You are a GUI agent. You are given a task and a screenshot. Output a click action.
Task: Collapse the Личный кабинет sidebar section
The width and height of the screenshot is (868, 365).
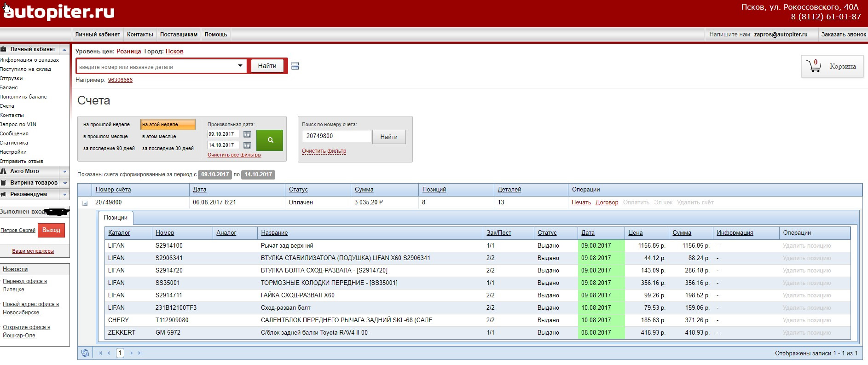pyautogui.click(x=65, y=49)
